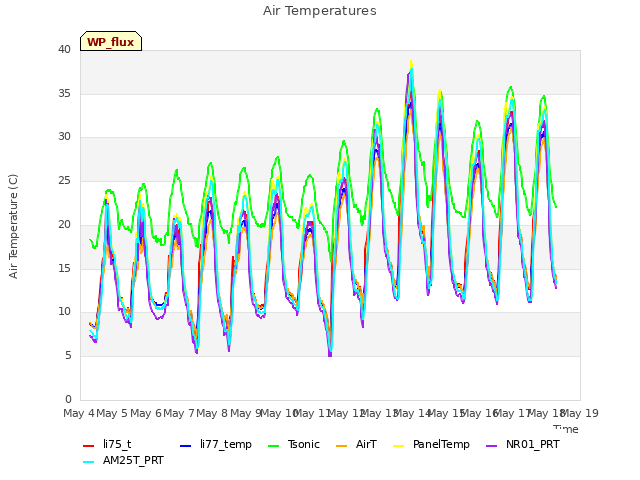Toggle the PanelTemp legend entry
The image size is (640, 480).
[431, 444]
